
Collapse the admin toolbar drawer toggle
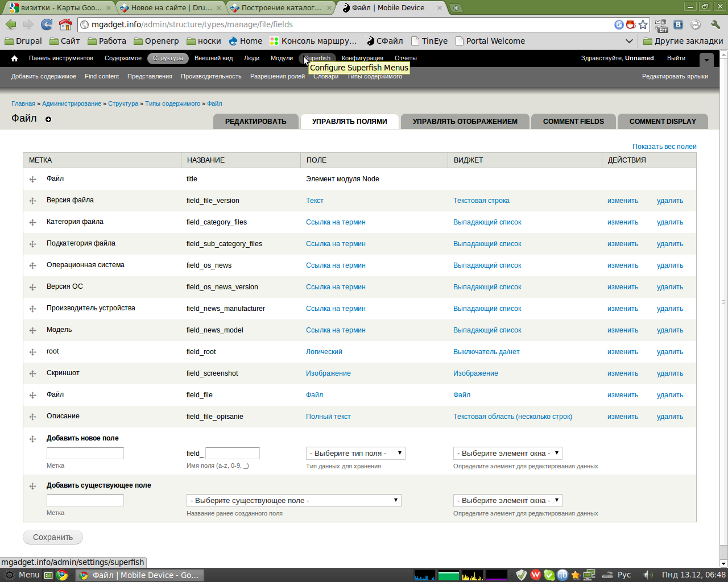[x=706, y=60]
